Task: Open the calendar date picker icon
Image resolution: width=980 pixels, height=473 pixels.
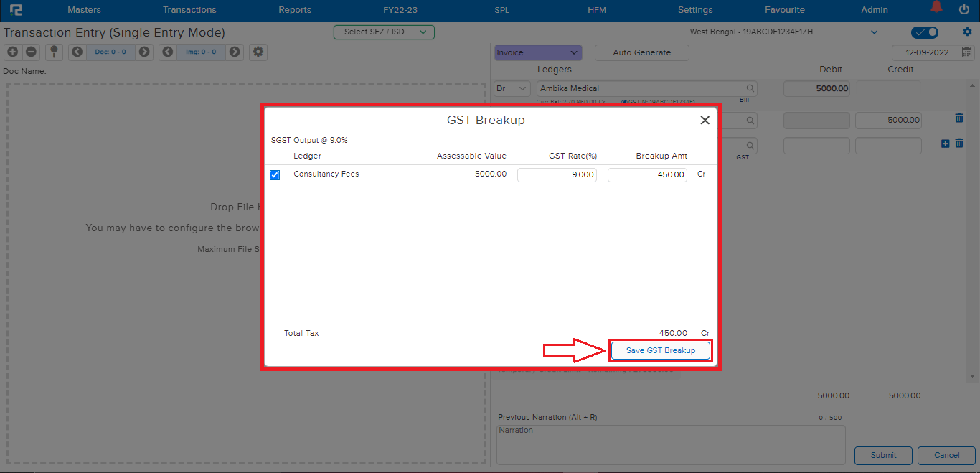Action: coord(967,52)
